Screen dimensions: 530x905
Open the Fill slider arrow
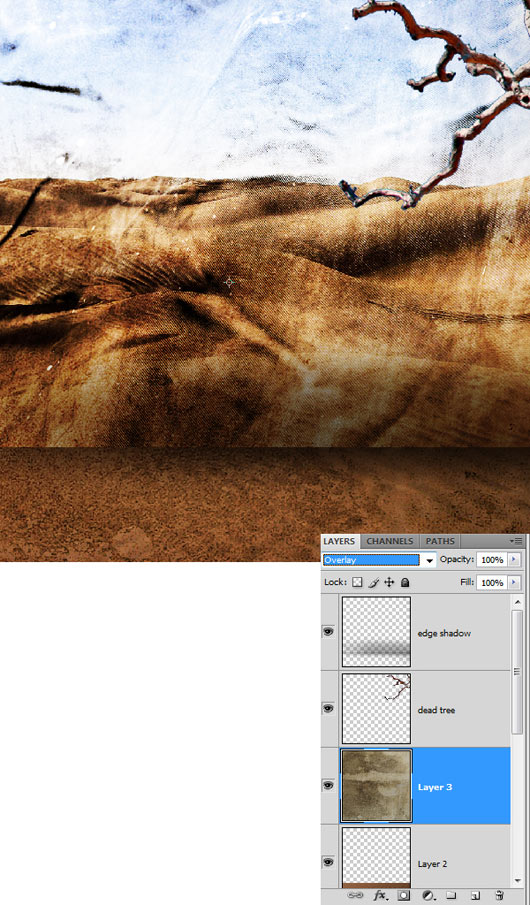tap(515, 583)
